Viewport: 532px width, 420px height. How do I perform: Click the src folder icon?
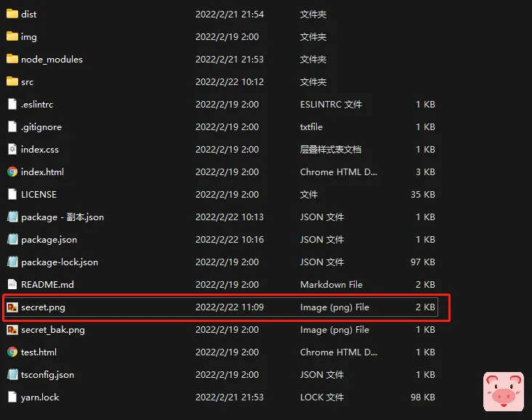[12, 81]
